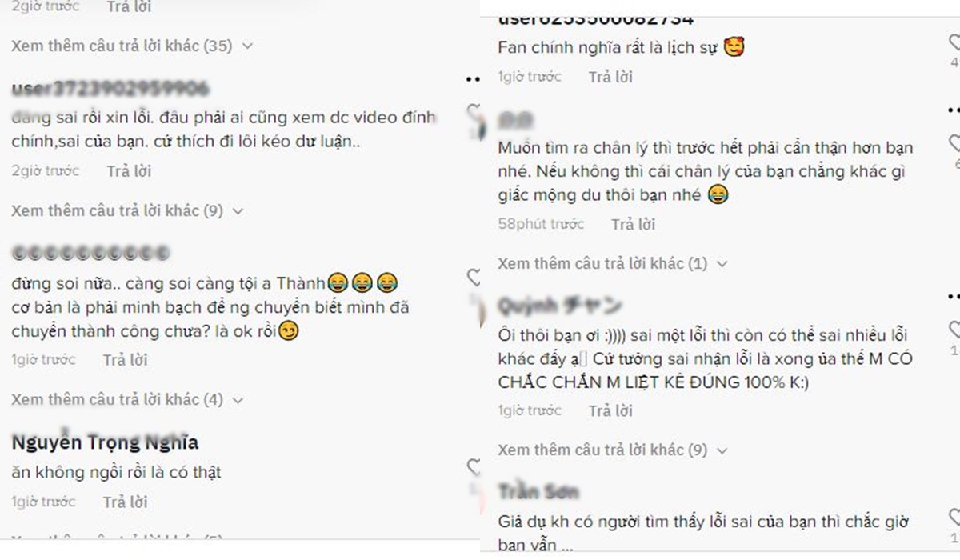Open Nguyễn Trọng Nghĩa's profile name
Screen dimensions: 960x560
tap(105, 442)
